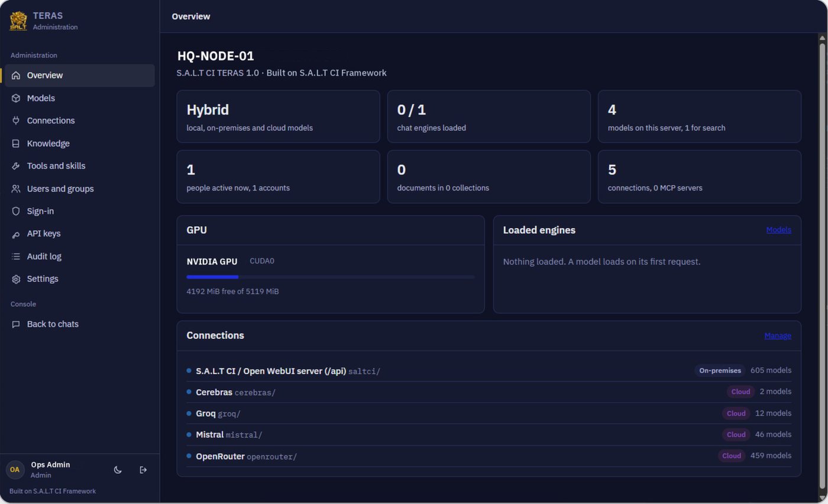Click the Connections plug icon
This screenshot has height=504, width=828.
coord(16,121)
